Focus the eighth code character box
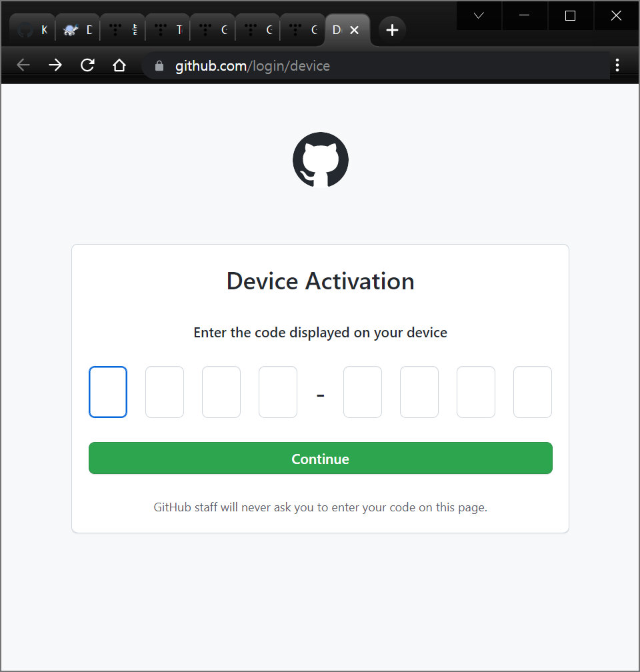The image size is (640, 672). tap(533, 392)
